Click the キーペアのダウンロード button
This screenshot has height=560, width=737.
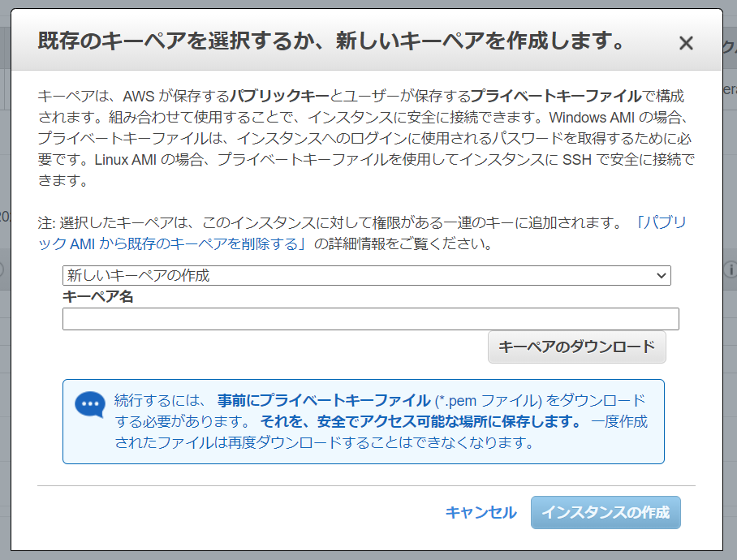click(577, 347)
